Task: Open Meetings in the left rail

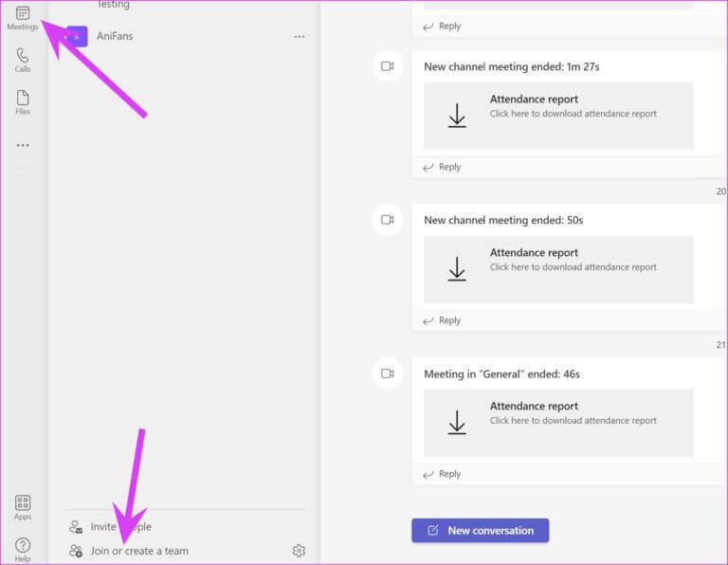Action: point(23,18)
